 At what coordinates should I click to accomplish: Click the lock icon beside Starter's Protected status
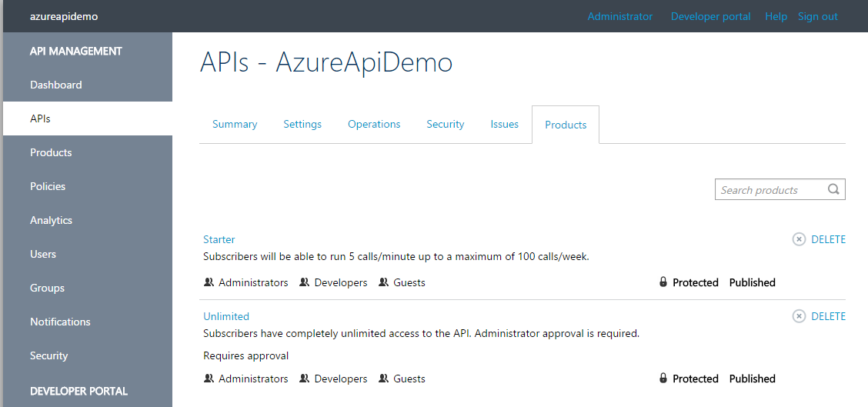tap(663, 282)
